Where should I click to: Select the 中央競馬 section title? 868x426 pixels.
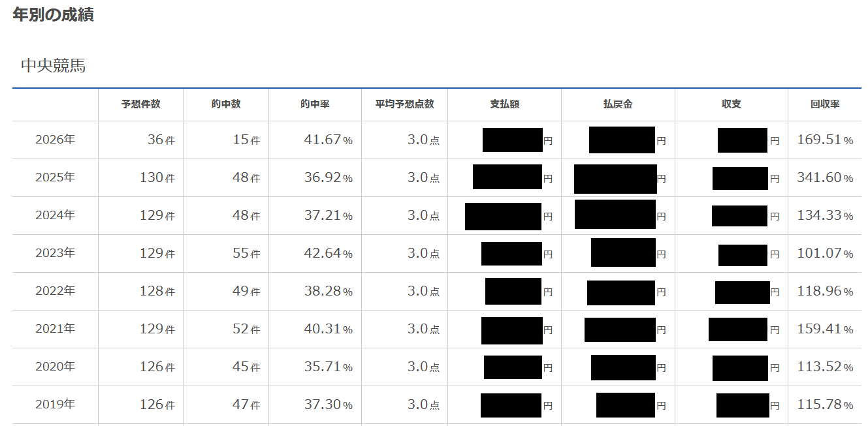[53, 66]
